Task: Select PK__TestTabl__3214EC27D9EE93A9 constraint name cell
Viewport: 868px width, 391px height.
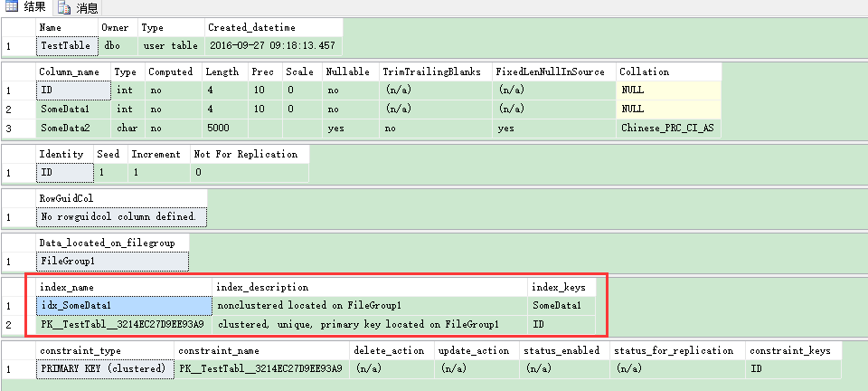Action: [261, 369]
